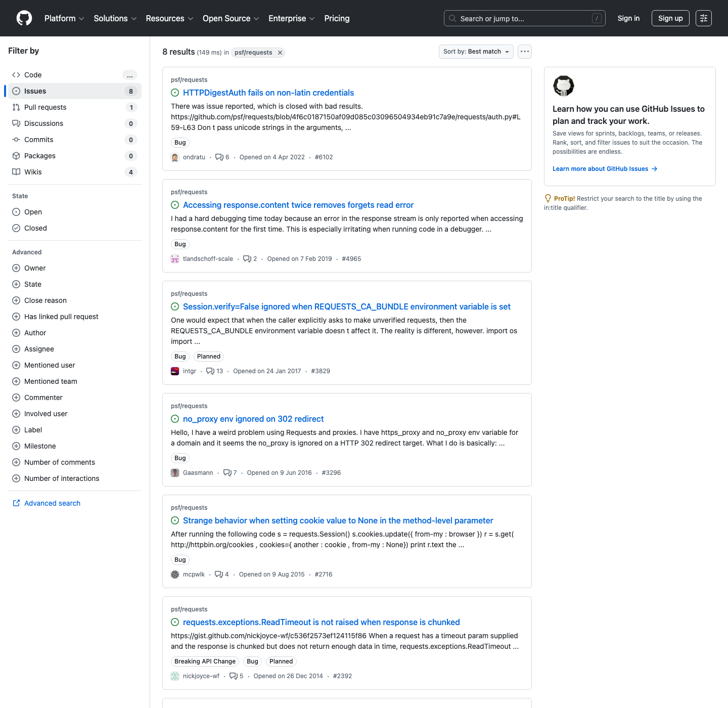Click the lightbulb ProTip icon
The height and width of the screenshot is (708, 728).
click(x=548, y=198)
